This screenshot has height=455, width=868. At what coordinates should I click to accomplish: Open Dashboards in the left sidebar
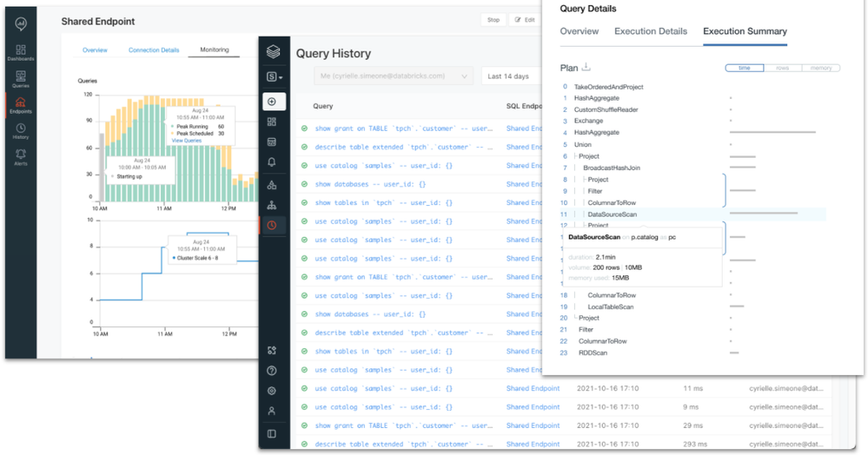21,53
